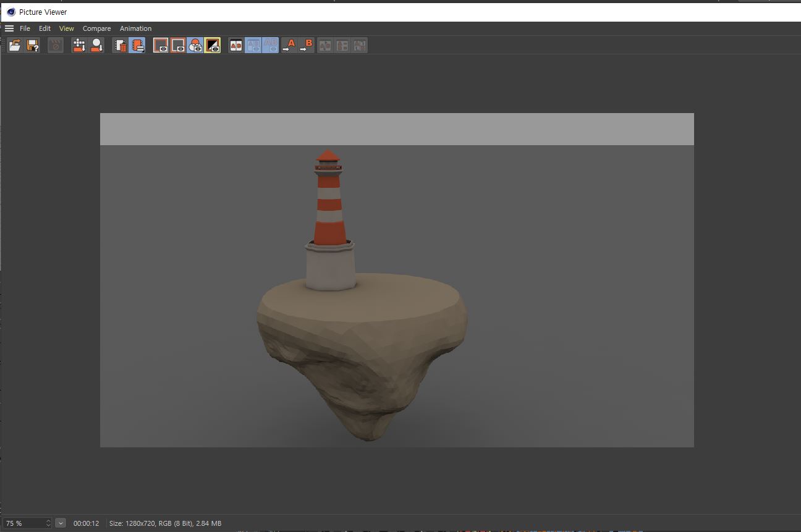The width and height of the screenshot is (801, 532).
Task: Click the first greyed-out AB swap icon
Action: (324, 45)
